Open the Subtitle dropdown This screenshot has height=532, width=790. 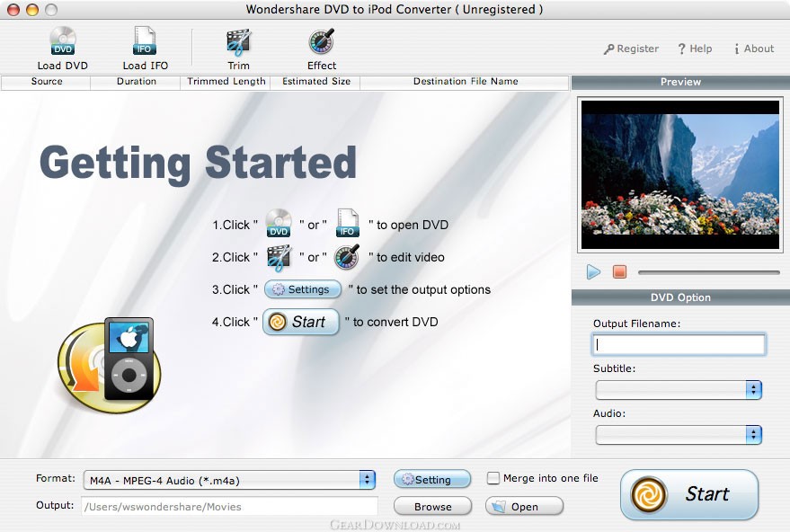[x=679, y=390]
